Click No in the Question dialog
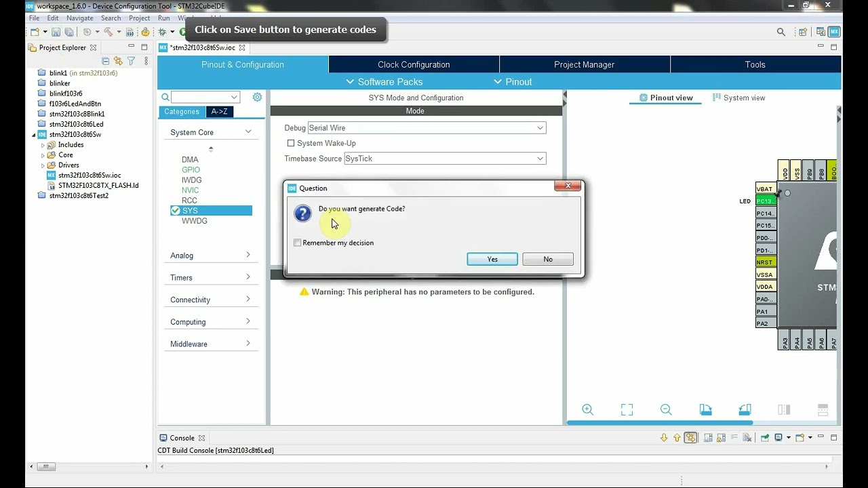 548,259
